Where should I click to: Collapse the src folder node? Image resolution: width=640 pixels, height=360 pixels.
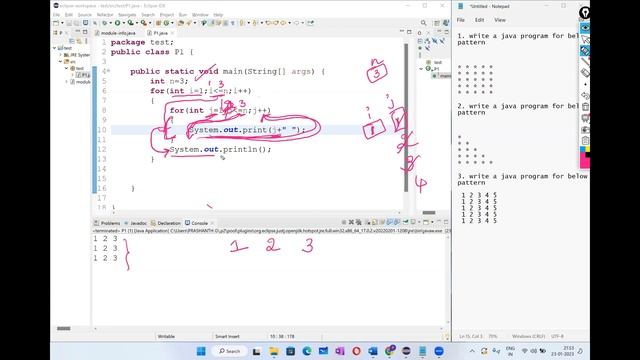tap(60, 62)
